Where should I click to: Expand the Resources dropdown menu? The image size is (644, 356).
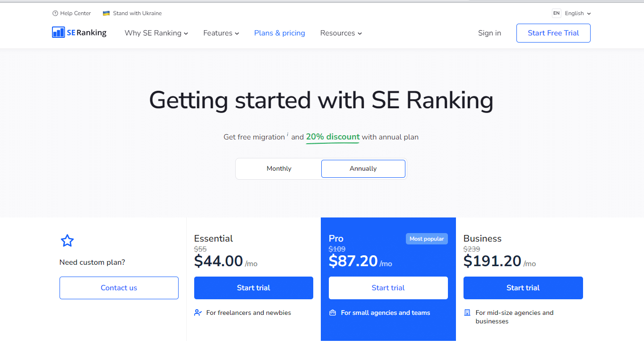[x=341, y=33]
